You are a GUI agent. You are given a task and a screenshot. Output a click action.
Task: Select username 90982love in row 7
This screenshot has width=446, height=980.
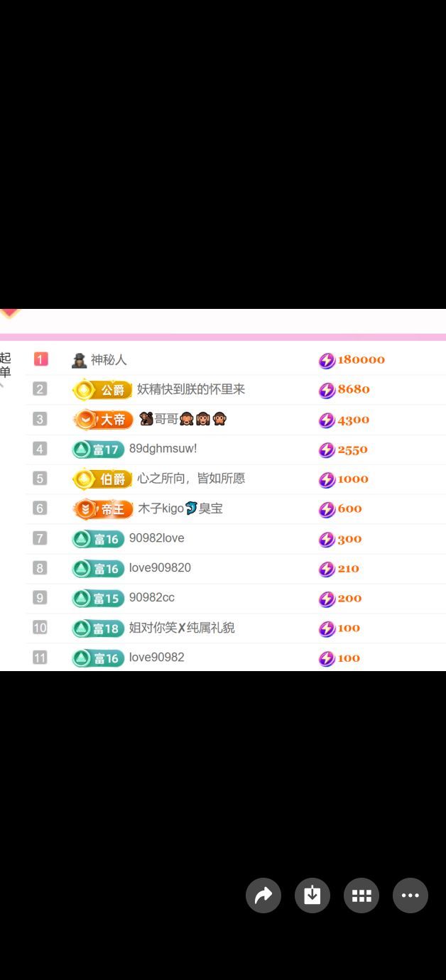pos(156,539)
